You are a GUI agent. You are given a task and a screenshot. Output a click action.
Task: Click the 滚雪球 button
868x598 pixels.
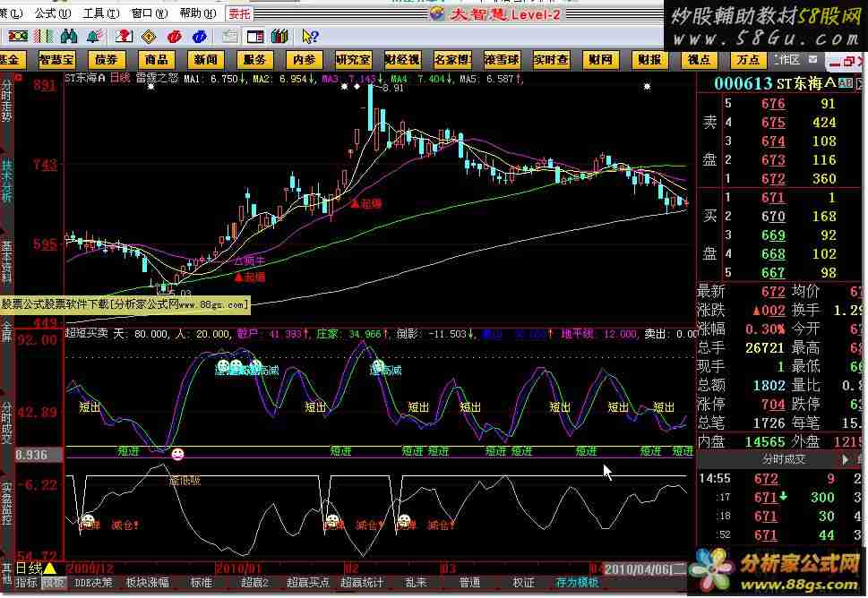click(x=502, y=60)
